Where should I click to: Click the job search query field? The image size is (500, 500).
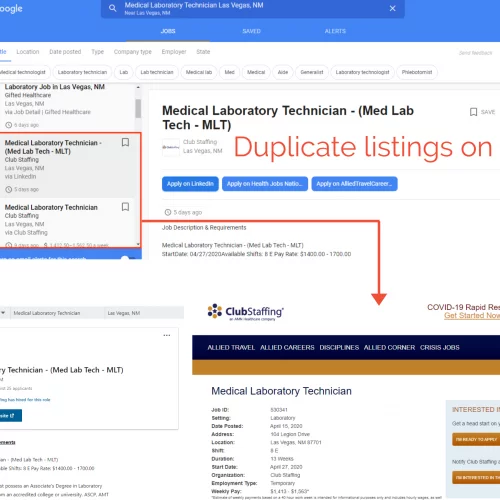click(253, 9)
